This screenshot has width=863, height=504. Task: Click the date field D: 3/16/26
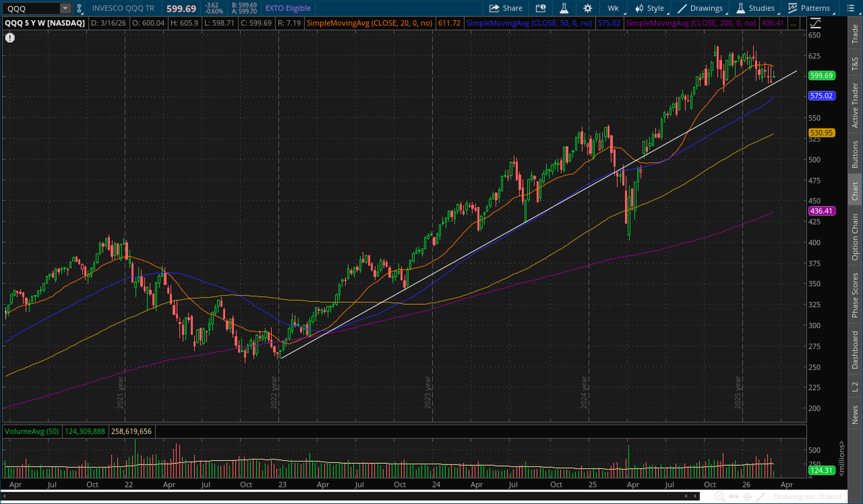(x=110, y=24)
